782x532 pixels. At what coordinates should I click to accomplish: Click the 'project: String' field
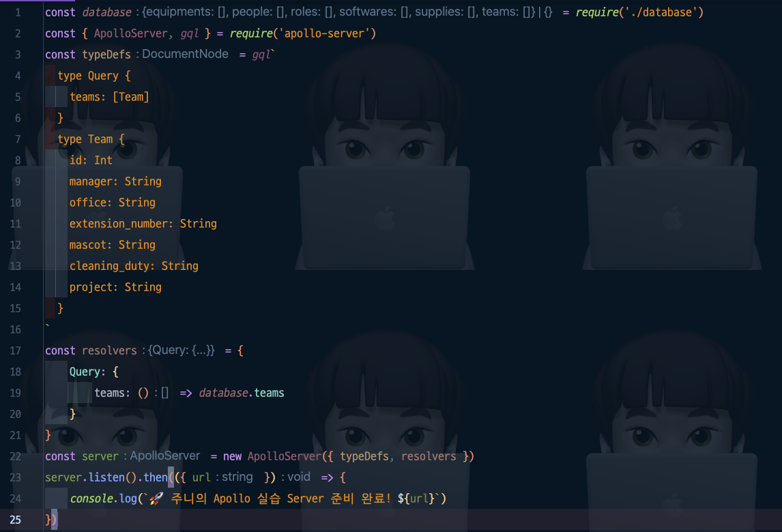[115, 287]
